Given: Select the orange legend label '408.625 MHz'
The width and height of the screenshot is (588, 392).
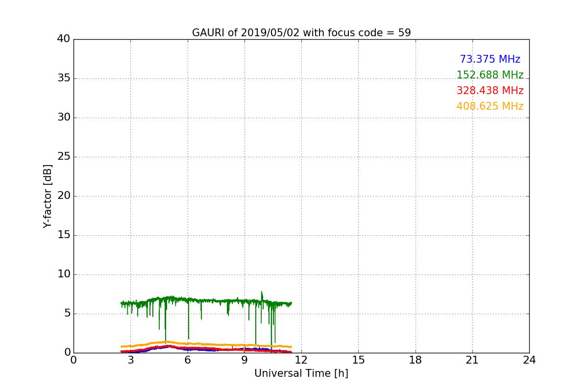Looking at the screenshot, I should click(490, 106).
